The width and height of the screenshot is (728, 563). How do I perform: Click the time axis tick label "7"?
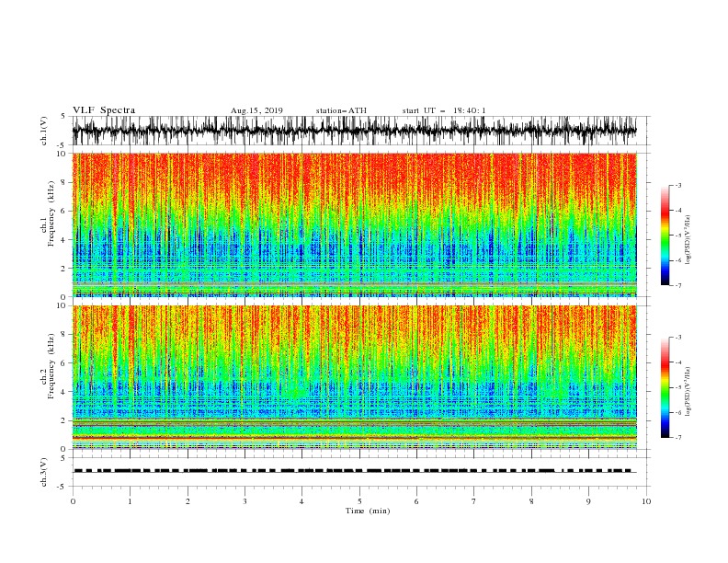coord(474,501)
